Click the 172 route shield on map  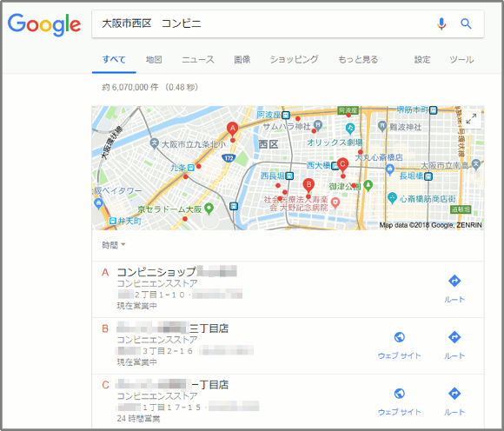[229, 158]
